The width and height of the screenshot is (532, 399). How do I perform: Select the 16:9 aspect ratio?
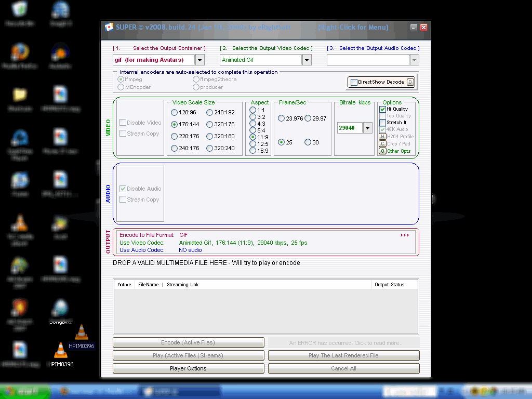tap(253, 151)
